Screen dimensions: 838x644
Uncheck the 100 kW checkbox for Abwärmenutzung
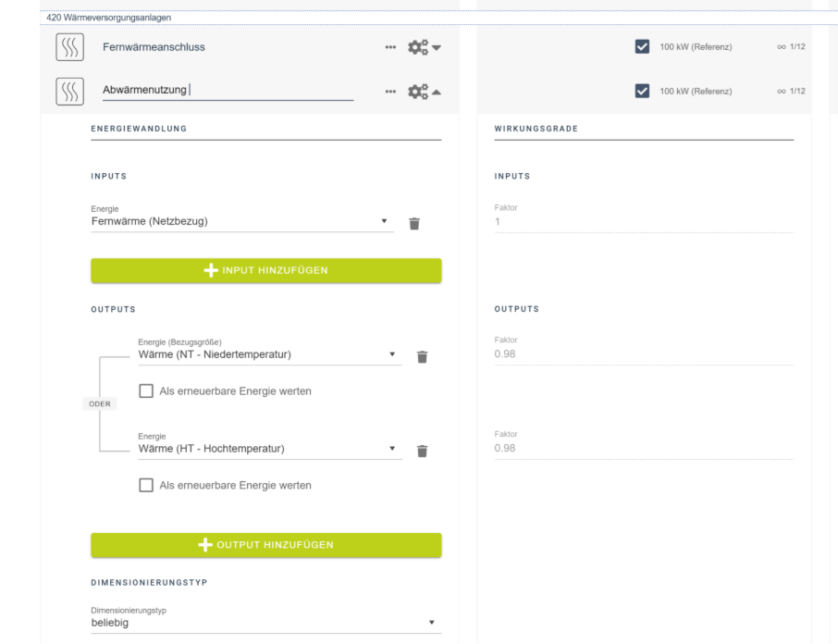point(642,92)
